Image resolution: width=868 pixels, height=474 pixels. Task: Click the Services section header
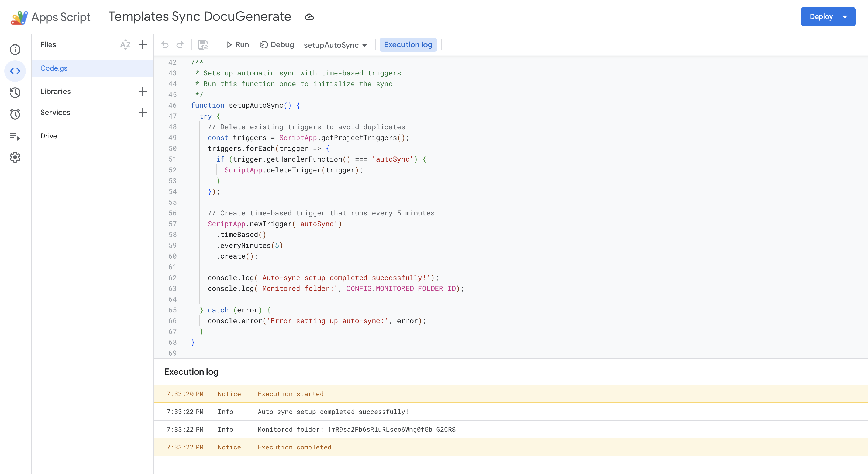[x=55, y=113]
